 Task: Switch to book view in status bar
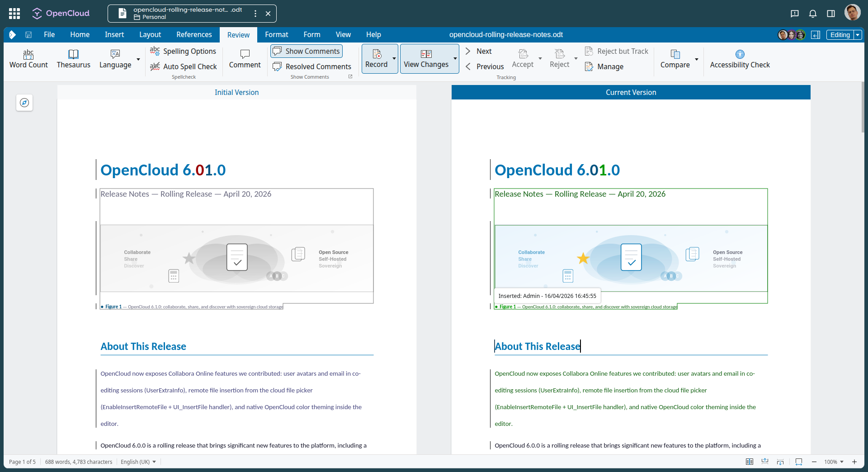[750, 462]
